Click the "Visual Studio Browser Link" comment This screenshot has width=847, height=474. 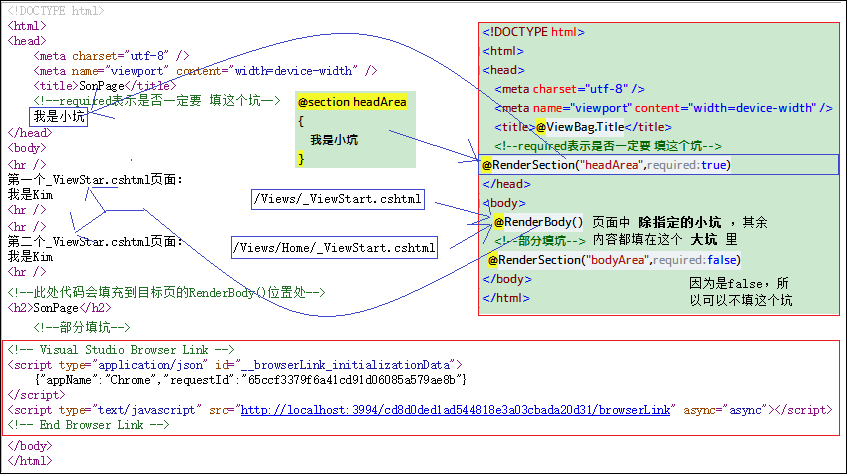121,350
